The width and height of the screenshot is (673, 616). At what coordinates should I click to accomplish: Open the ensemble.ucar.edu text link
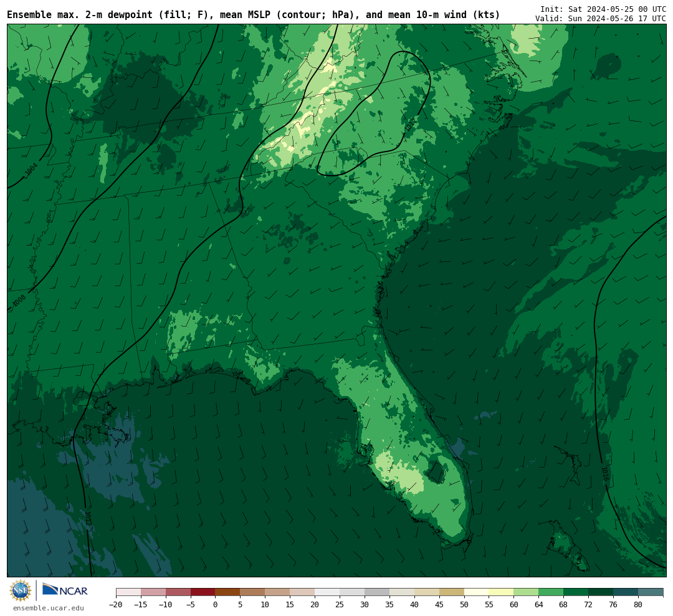click(49, 608)
